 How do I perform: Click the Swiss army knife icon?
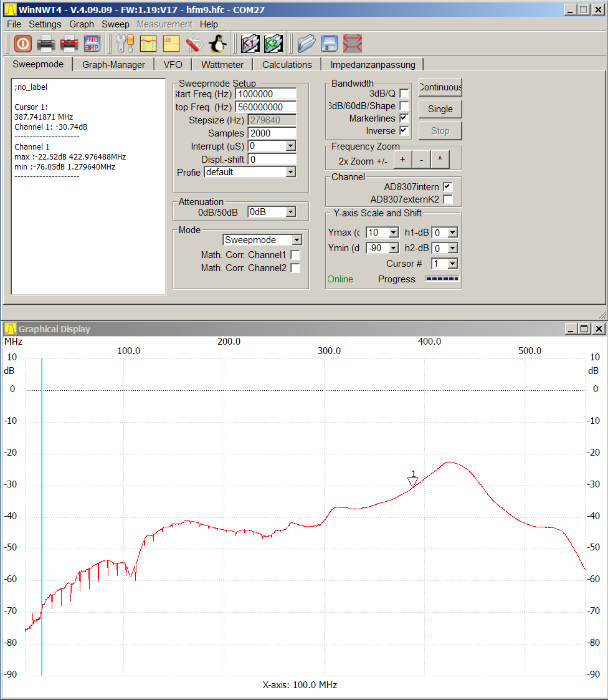(194, 44)
